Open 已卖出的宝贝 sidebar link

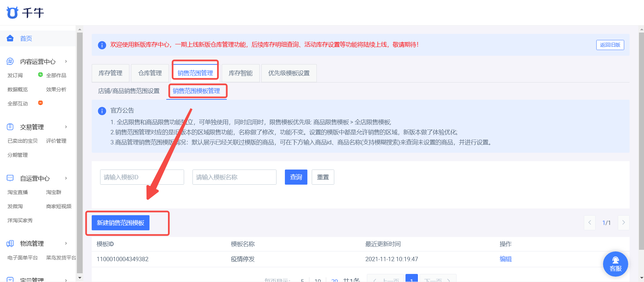pyautogui.click(x=23, y=141)
